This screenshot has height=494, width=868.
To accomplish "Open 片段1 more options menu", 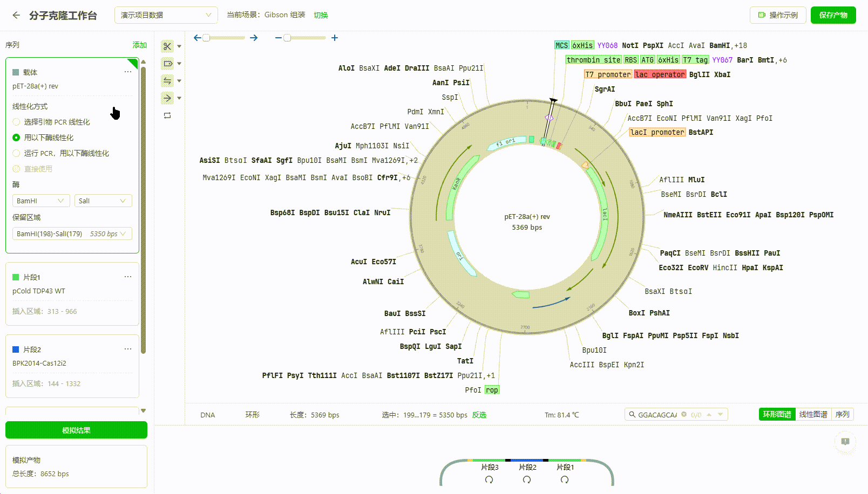I will pyautogui.click(x=128, y=277).
